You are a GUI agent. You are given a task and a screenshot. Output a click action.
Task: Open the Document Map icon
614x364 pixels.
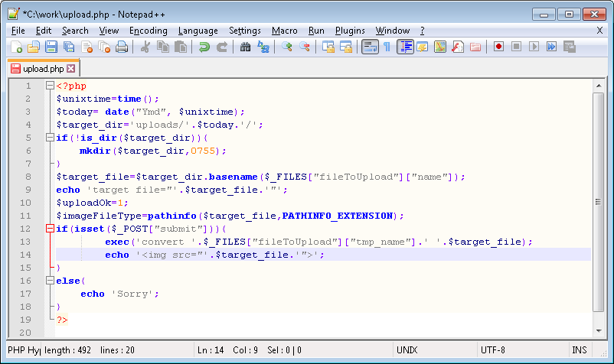(x=440, y=47)
